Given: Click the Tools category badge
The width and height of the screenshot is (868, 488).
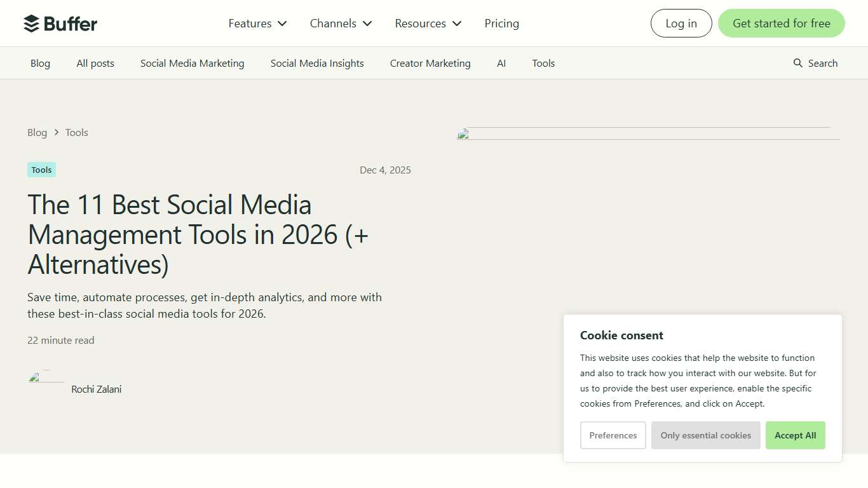Looking at the screenshot, I should pyautogui.click(x=41, y=170).
